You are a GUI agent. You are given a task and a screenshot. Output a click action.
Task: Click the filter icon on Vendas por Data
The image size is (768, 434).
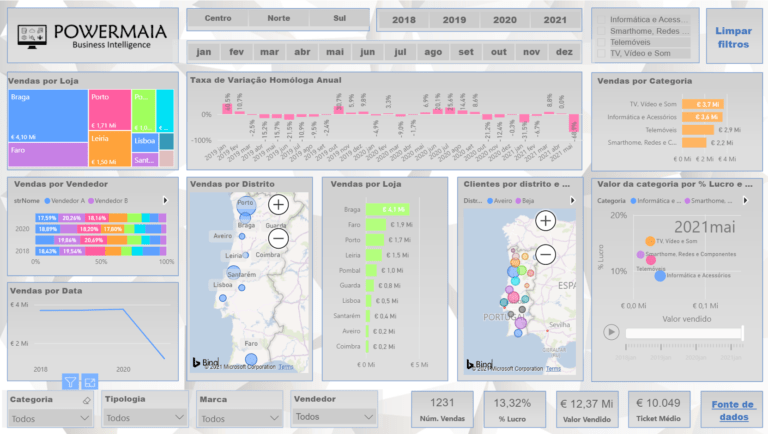70,380
